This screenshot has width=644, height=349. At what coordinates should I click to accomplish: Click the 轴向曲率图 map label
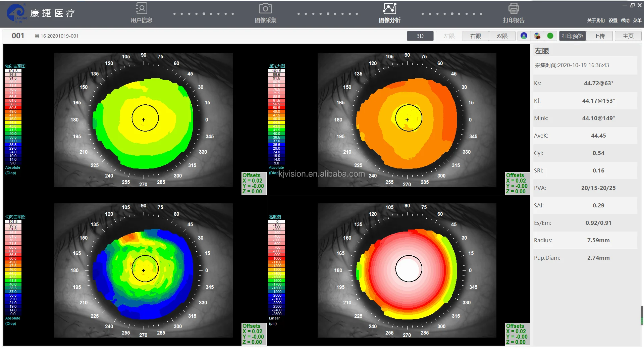tap(15, 66)
